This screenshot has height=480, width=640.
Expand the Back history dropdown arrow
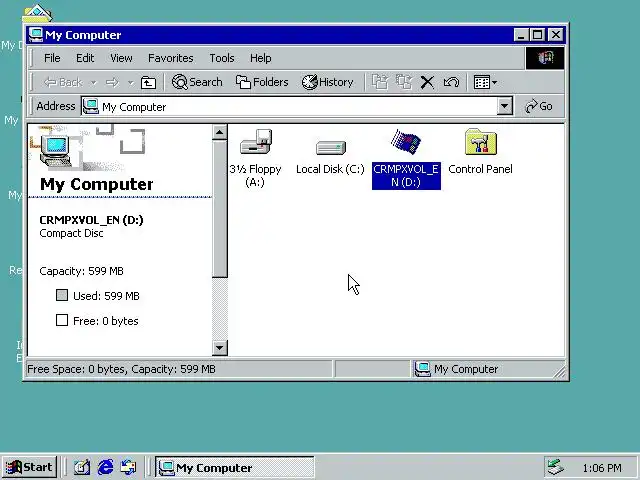(x=93, y=83)
